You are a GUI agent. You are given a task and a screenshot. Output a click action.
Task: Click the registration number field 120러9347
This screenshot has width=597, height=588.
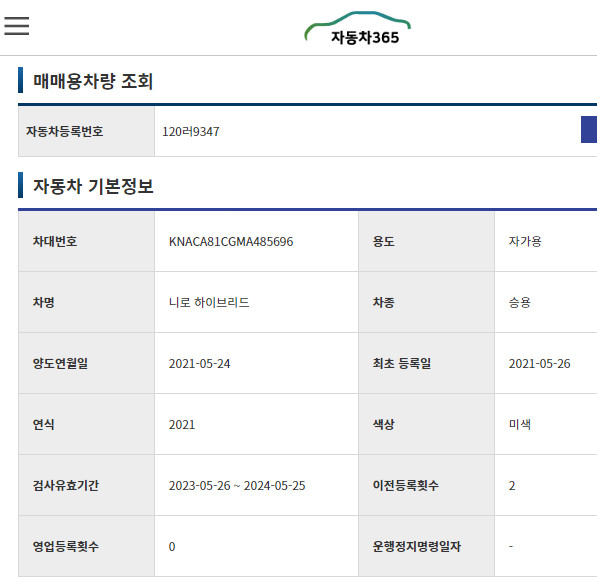pyautogui.click(x=191, y=132)
